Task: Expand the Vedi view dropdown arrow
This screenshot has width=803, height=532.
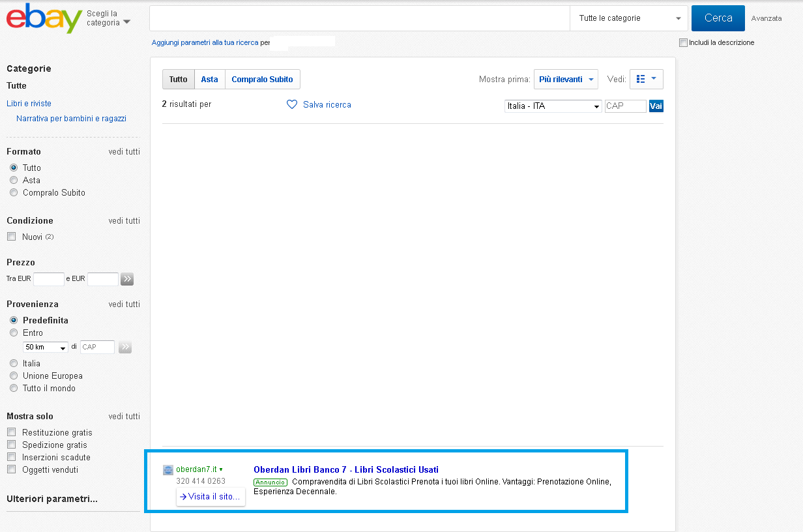Action: pos(654,79)
